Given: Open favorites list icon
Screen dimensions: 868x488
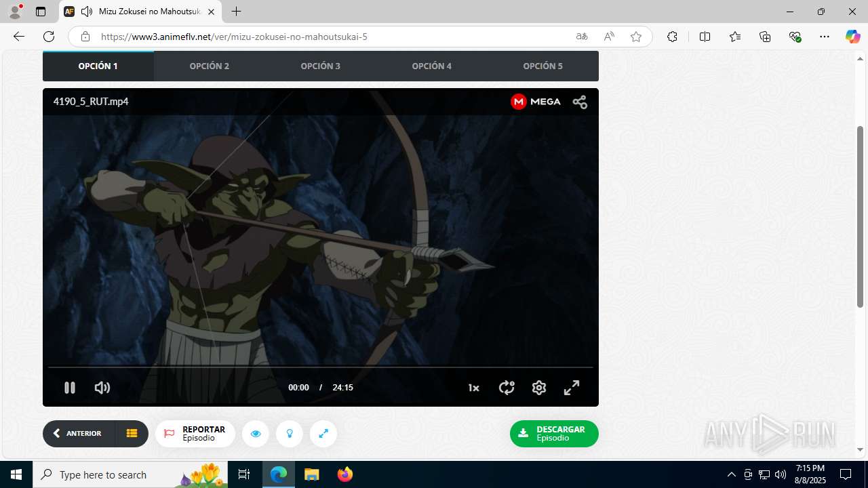Looking at the screenshot, I should tap(735, 37).
